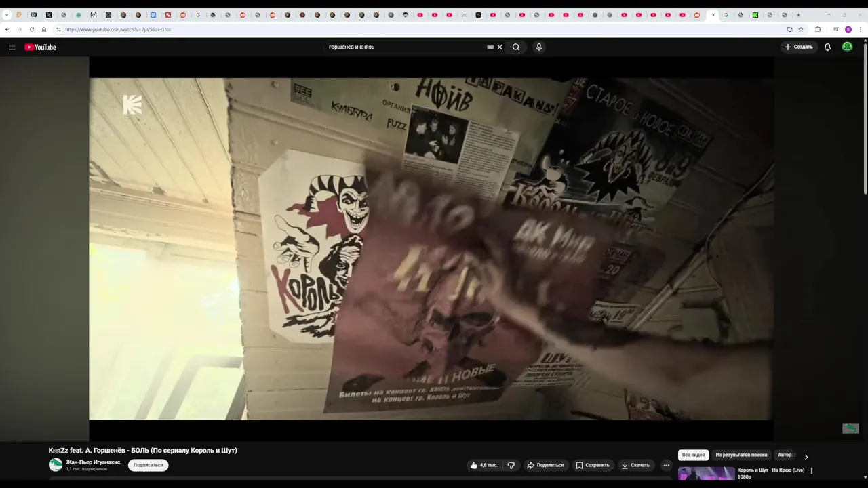
Task: Start voice search with microphone
Action: pos(539,47)
